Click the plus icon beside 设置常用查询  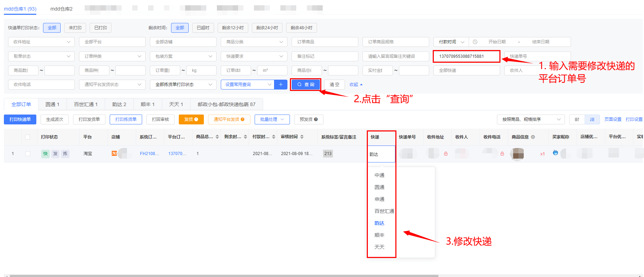click(281, 85)
